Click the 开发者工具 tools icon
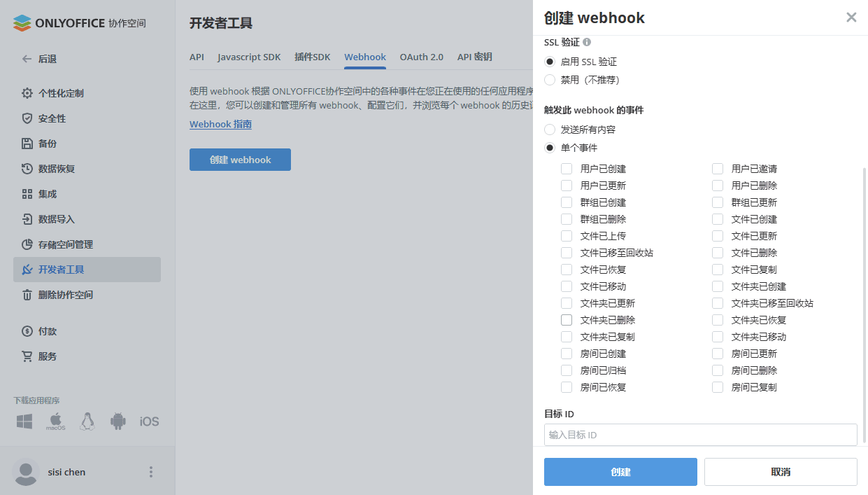The height and width of the screenshot is (495, 868). [x=27, y=270]
